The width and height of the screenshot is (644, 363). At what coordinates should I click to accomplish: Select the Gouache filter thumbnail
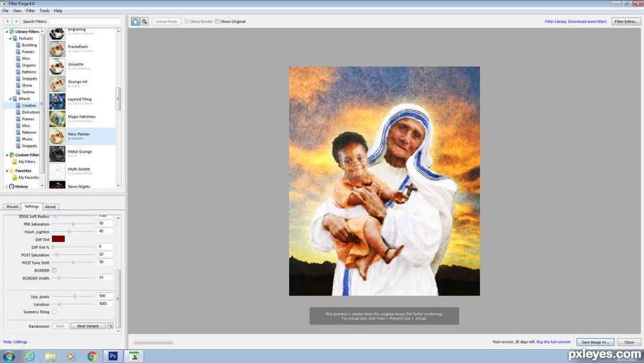57,67
